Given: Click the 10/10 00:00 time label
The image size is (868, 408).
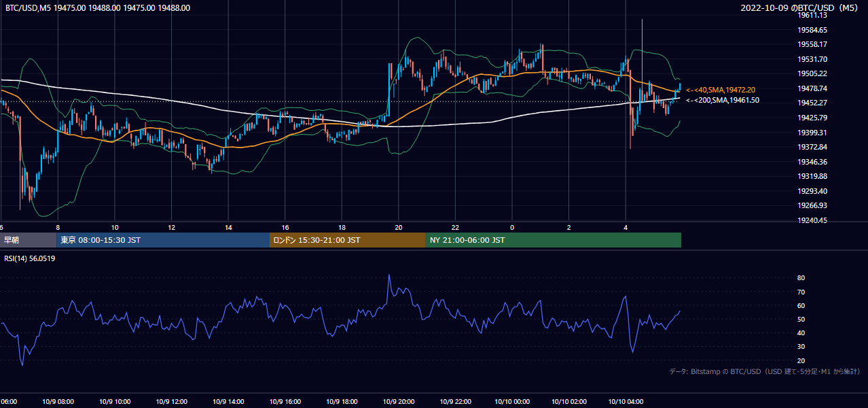Looking at the screenshot, I should 512,402.
